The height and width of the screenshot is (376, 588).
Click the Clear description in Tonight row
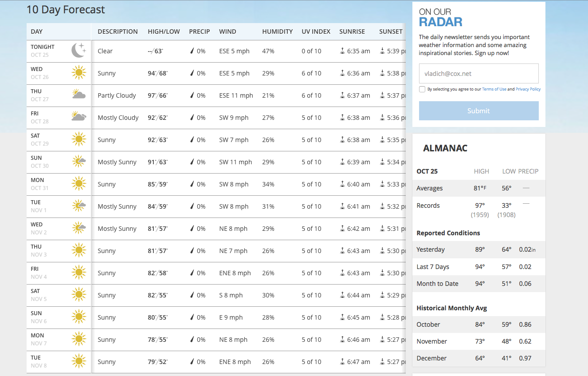click(105, 51)
